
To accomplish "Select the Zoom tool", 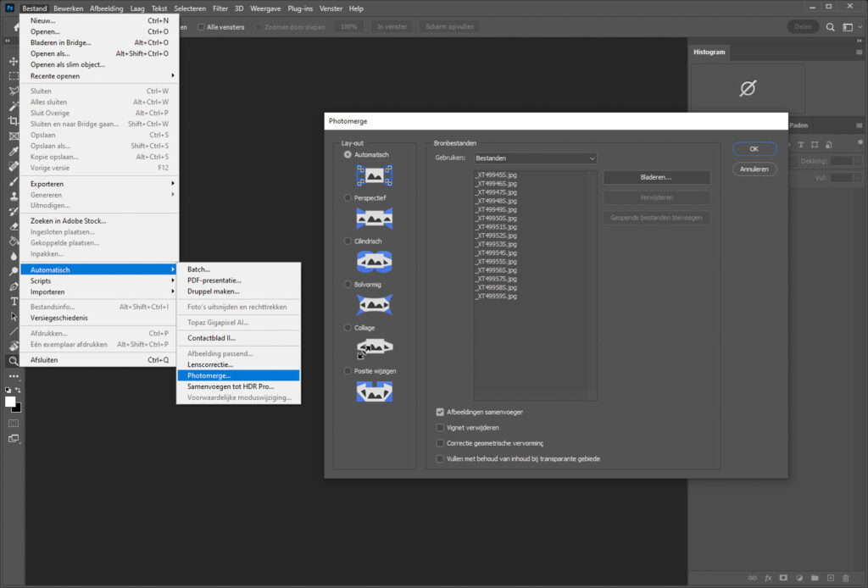I will 14,361.
